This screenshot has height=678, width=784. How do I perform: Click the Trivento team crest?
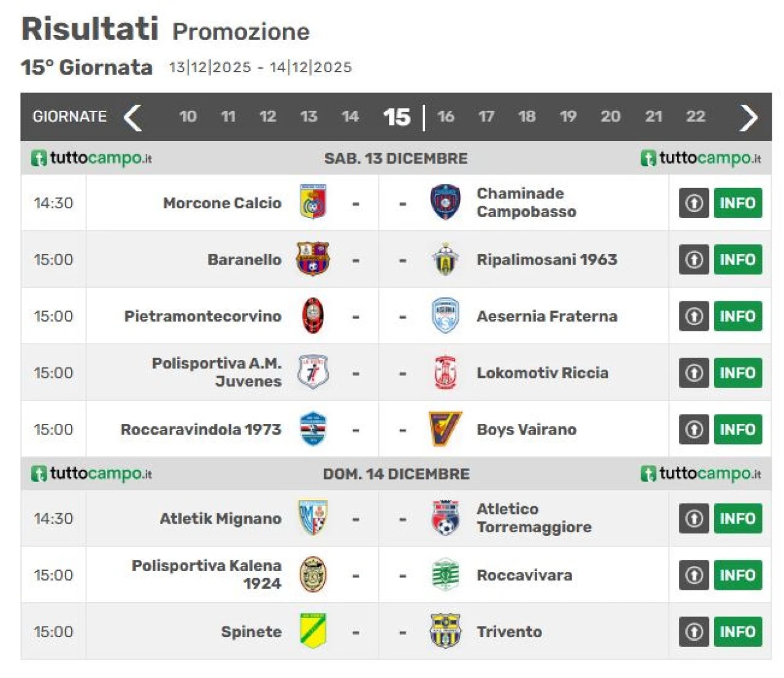[445, 631]
